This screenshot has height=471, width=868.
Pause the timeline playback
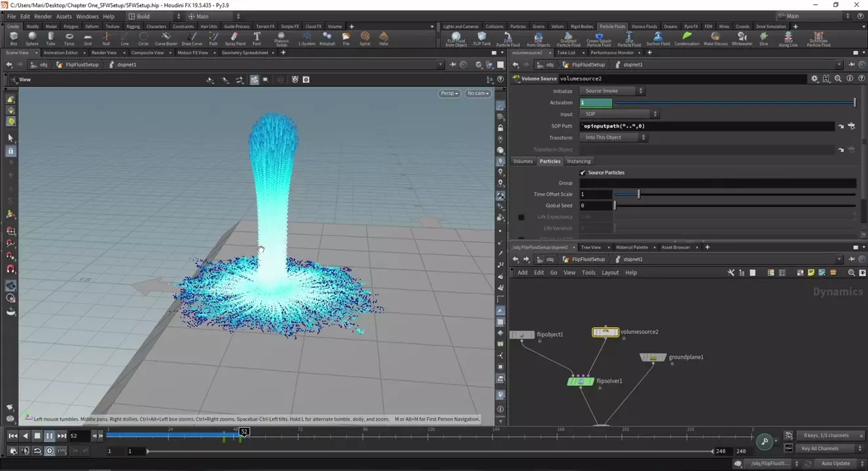pos(49,436)
